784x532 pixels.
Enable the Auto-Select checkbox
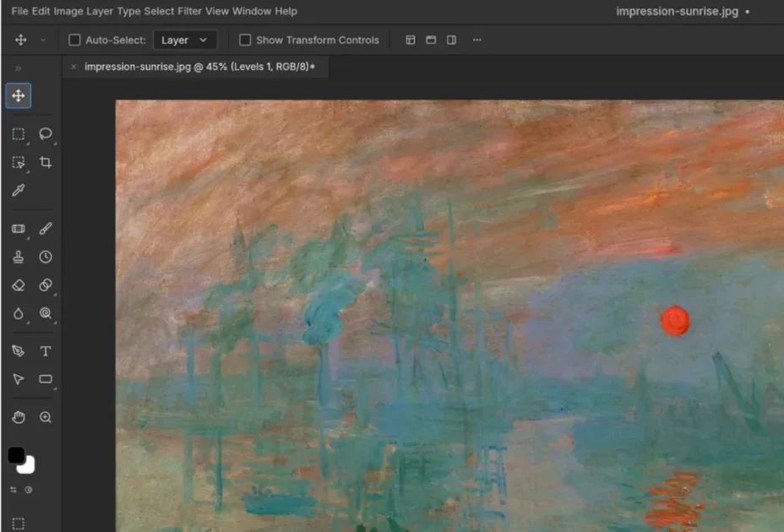[74, 40]
